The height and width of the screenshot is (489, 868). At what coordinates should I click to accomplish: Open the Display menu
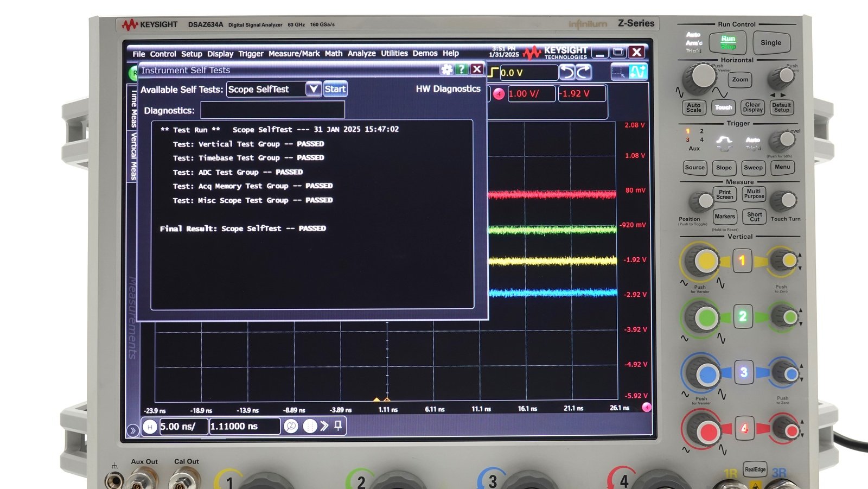click(220, 54)
